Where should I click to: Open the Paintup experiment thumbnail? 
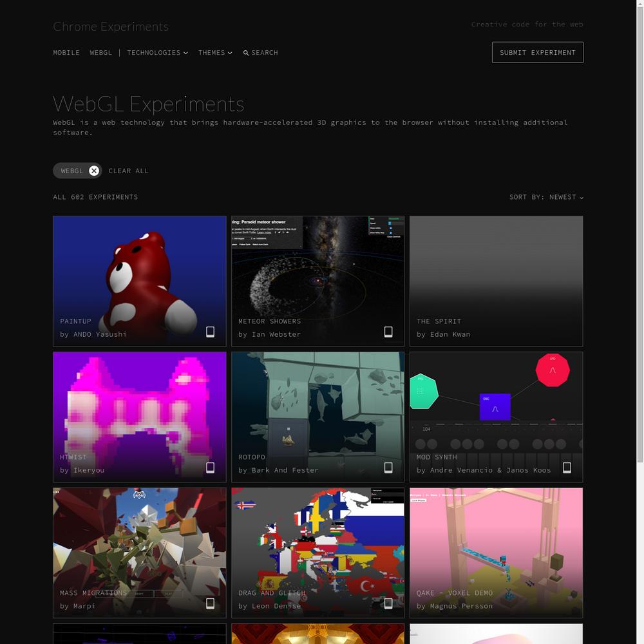(140, 281)
